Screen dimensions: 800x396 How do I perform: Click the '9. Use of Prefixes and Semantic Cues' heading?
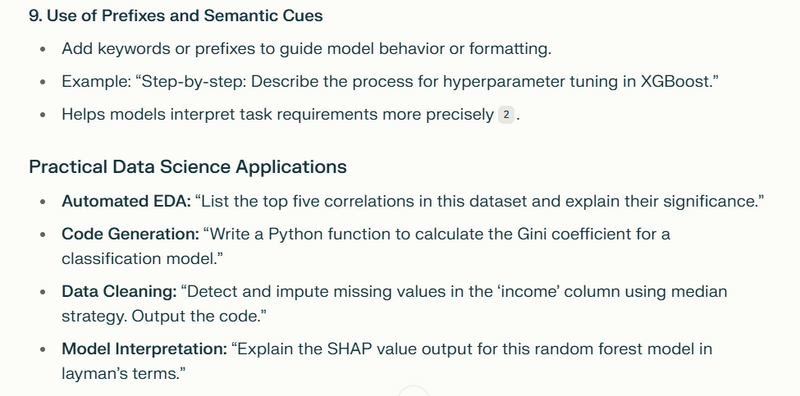point(176,16)
